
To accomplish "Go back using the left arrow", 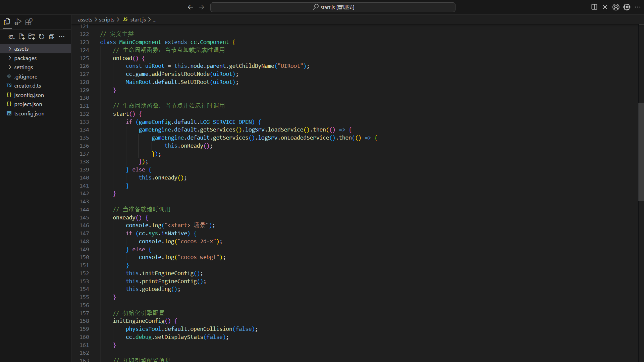I will (x=191, y=7).
